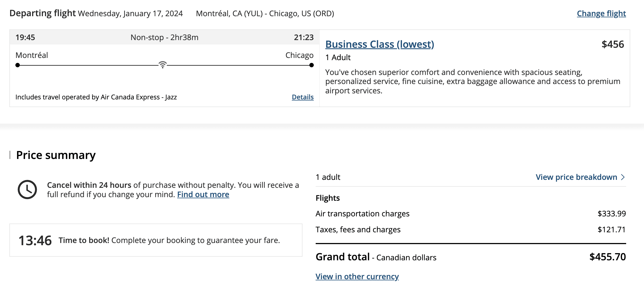Click the 19:45 departure time
This screenshot has width=644, height=296.
point(25,37)
